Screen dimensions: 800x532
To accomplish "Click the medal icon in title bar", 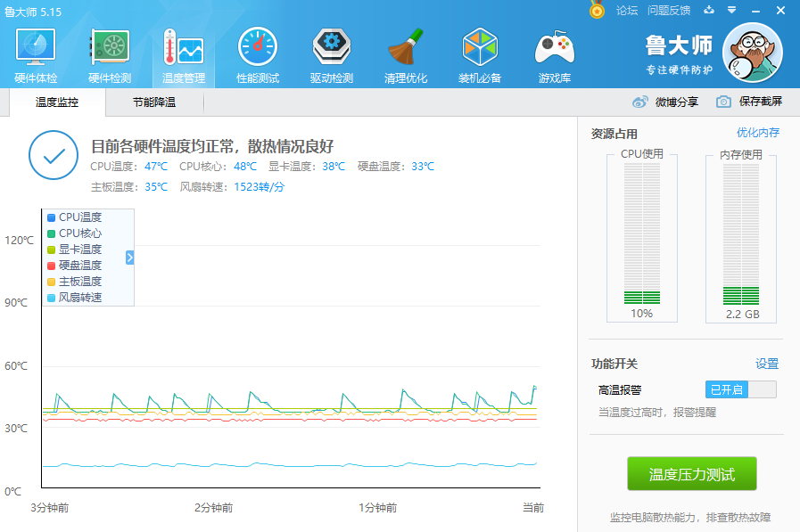I will click(597, 10).
